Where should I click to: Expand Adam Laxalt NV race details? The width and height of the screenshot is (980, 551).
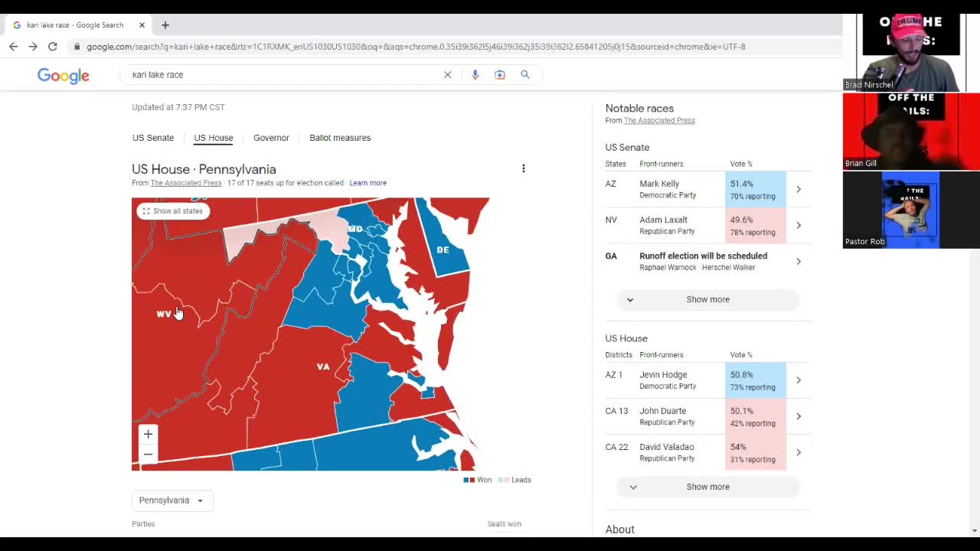(799, 225)
